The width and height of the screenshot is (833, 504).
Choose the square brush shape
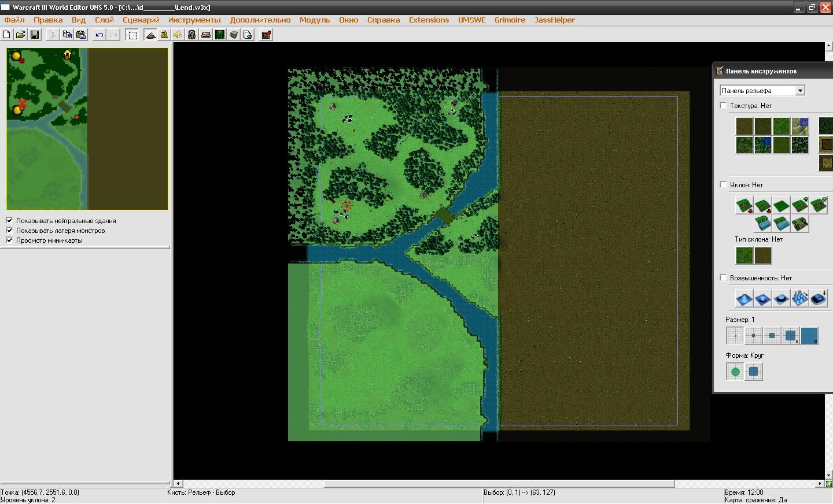coord(754,372)
